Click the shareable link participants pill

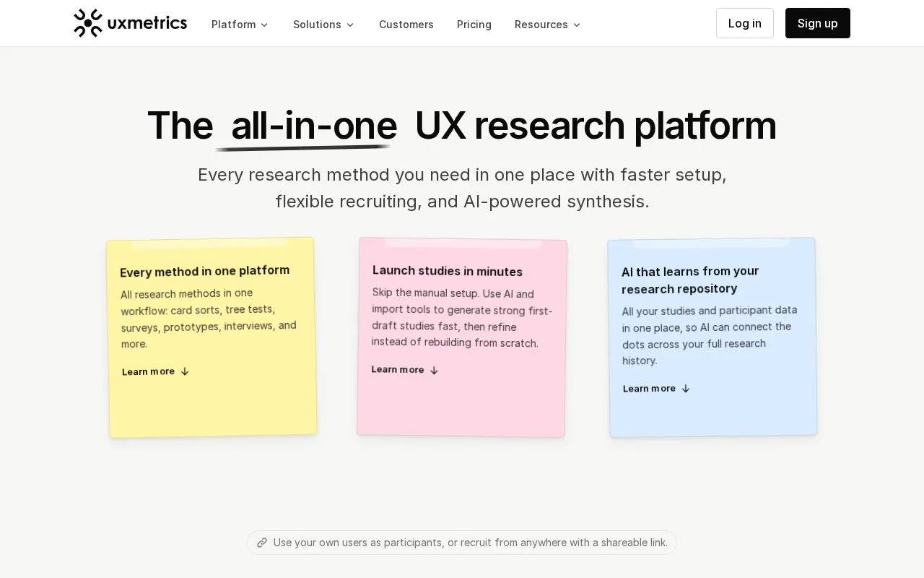coord(462,543)
